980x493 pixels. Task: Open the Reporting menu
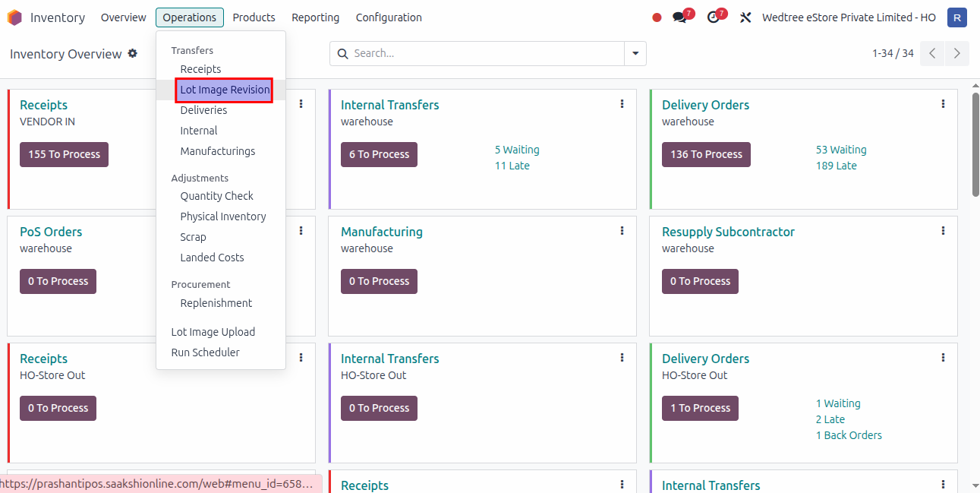point(315,17)
